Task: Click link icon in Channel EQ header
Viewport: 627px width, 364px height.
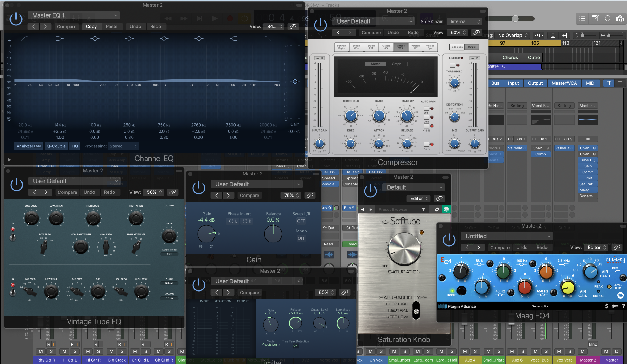Action: click(x=293, y=26)
